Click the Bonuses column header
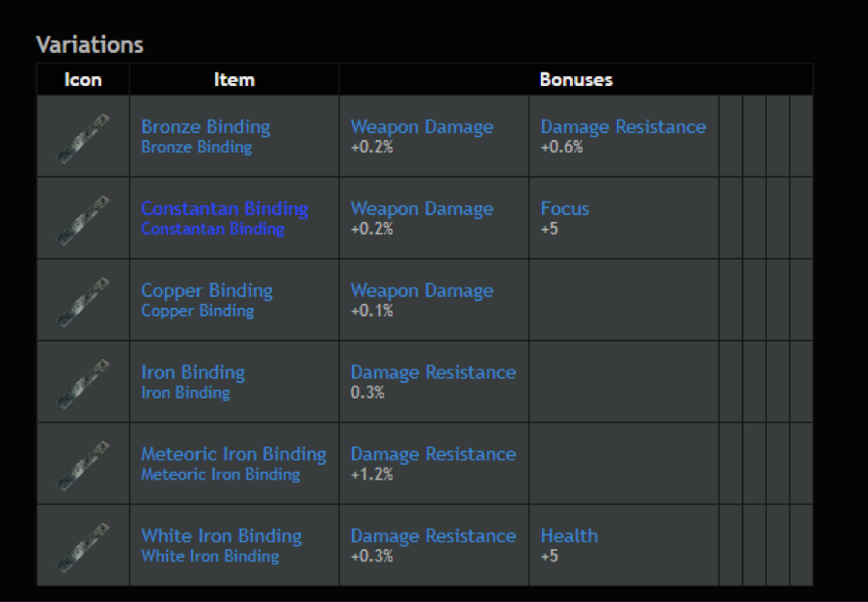Image resolution: width=868 pixels, height=602 pixels. click(576, 80)
